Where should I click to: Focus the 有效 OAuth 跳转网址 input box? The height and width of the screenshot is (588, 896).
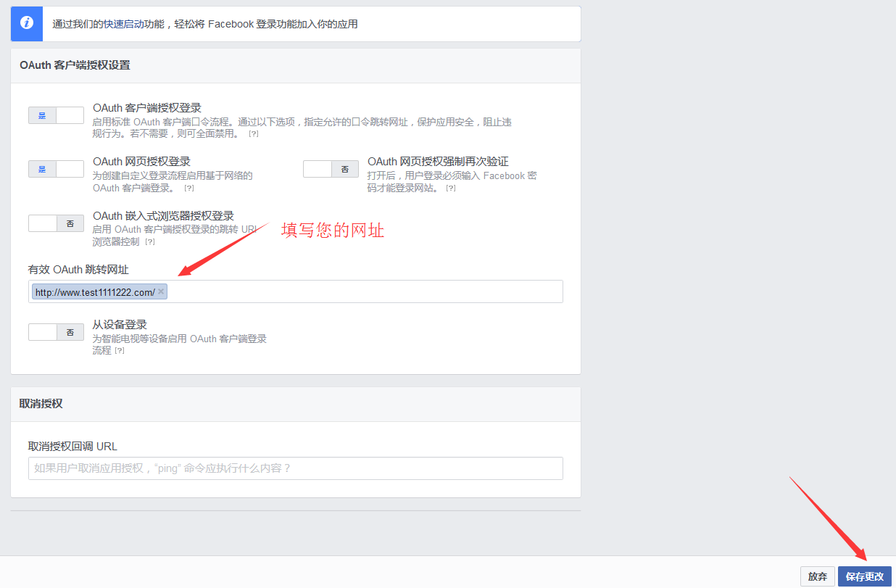tap(296, 291)
